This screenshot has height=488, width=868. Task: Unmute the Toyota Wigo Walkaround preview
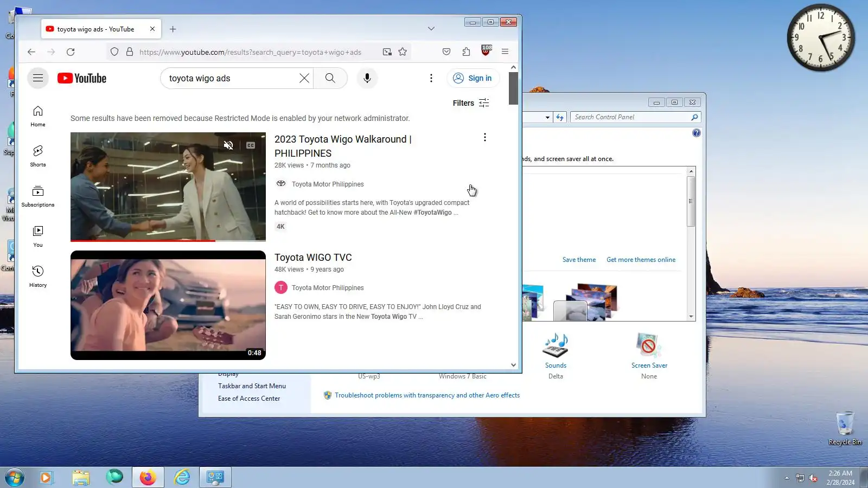coord(228,145)
